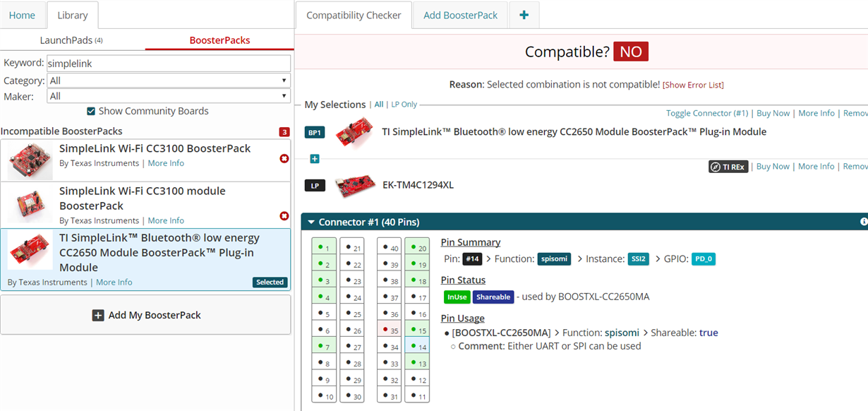Click the incompatible count badge showing 3

point(284,132)
